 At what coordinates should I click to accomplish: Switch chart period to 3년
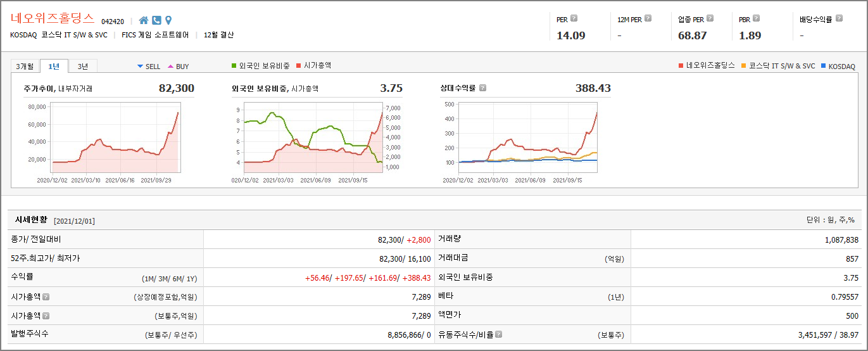(x=82, y=66)
